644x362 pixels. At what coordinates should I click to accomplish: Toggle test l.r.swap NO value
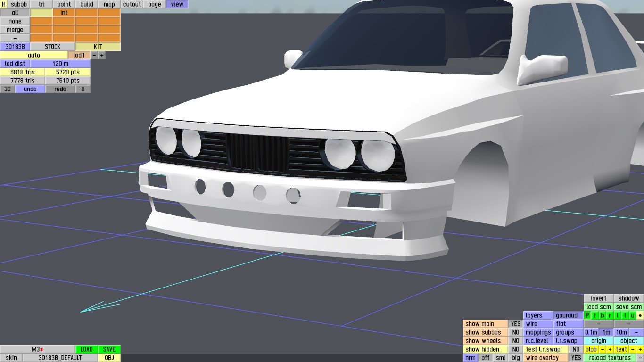576,349
